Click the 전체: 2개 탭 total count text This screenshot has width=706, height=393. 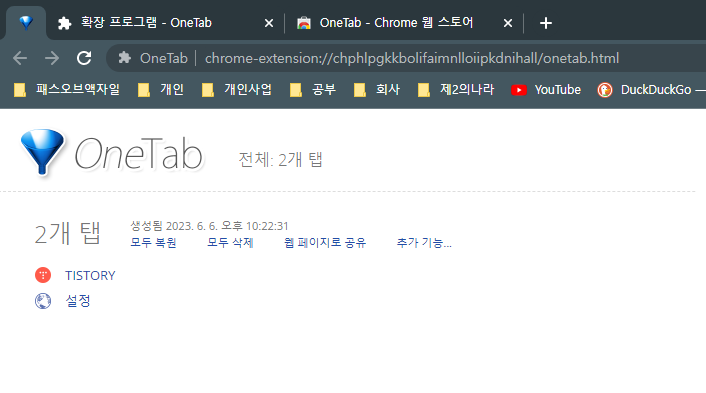click(x=280, y=159)
